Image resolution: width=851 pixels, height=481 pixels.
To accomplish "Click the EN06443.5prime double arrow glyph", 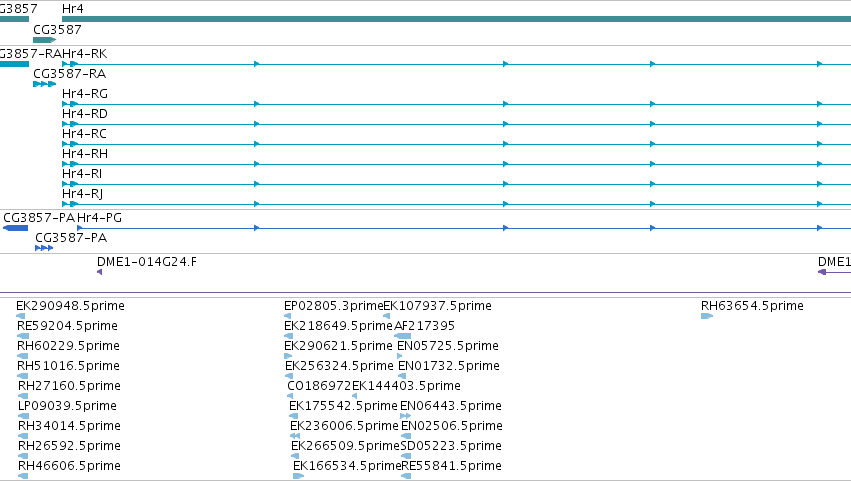I will coord(405,416).
